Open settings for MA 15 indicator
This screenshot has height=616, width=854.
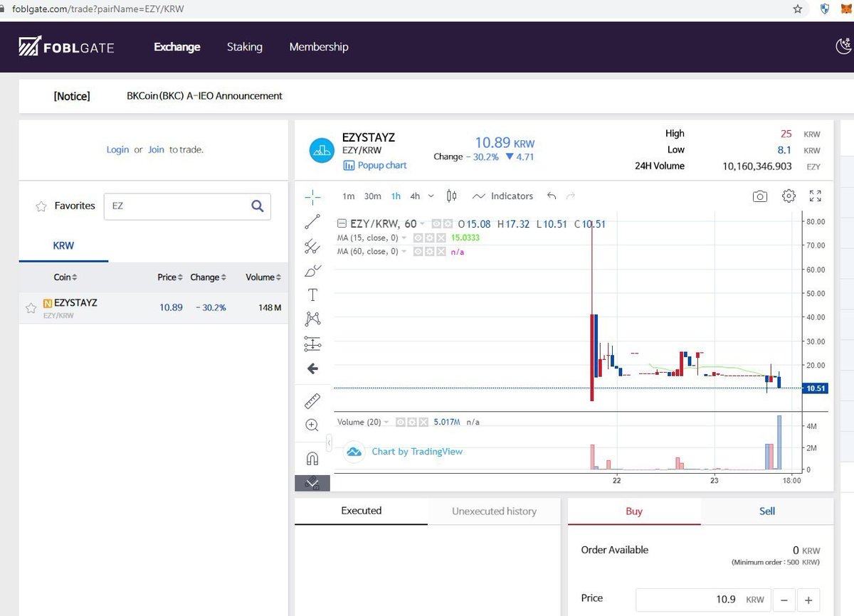pyautogui.click(x=429, y=238)
